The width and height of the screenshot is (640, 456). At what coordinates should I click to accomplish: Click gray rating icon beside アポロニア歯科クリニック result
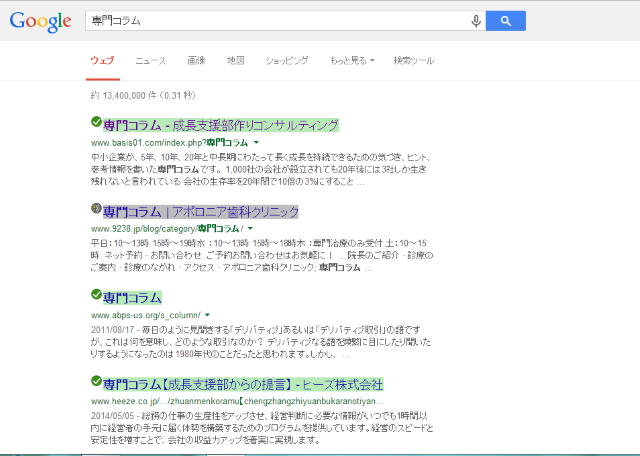tap(96, 208)
